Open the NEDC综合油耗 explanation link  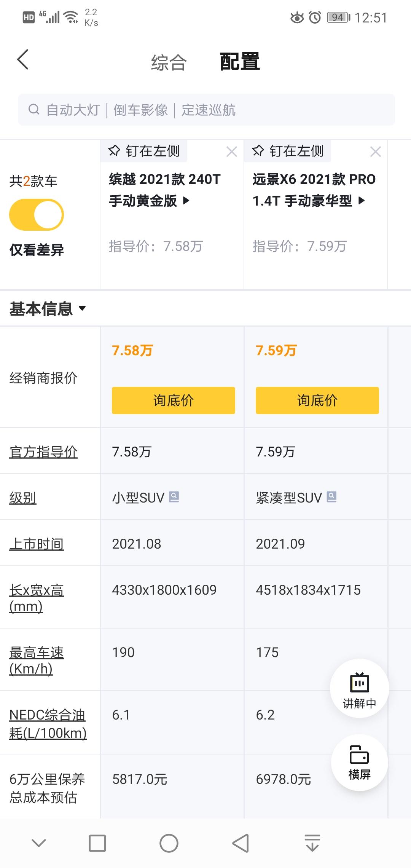pos(48,724)
